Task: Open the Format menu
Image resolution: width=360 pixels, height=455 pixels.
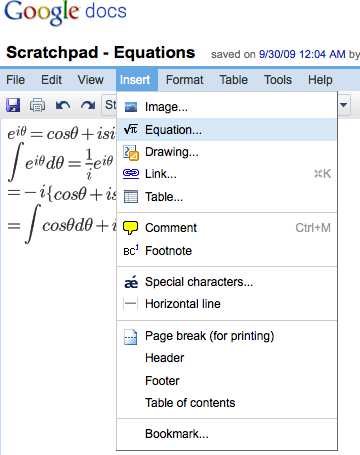Action: tap(184, 80)
